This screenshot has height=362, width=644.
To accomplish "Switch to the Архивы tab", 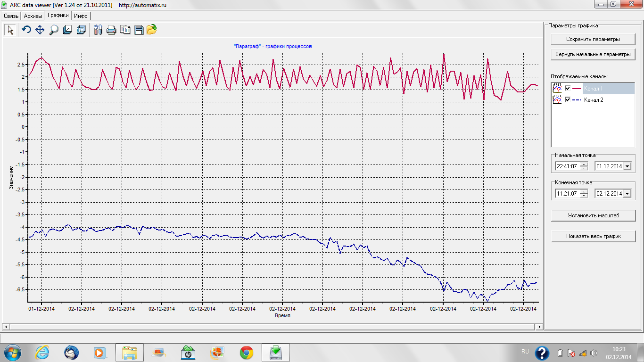I will 33,16.
